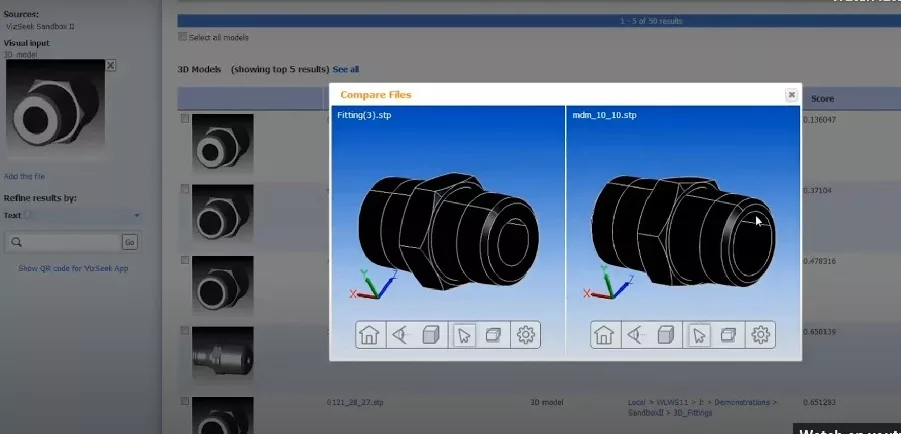Open thumbnail of result scoring 0.650139
Viewport: 901px width, 434px height.
point(222,356)
